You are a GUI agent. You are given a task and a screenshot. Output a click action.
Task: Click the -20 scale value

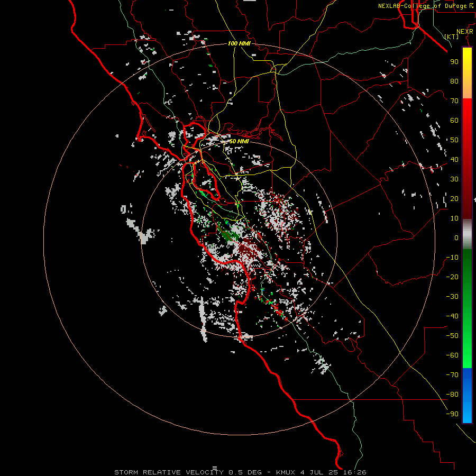coord(452,277)
